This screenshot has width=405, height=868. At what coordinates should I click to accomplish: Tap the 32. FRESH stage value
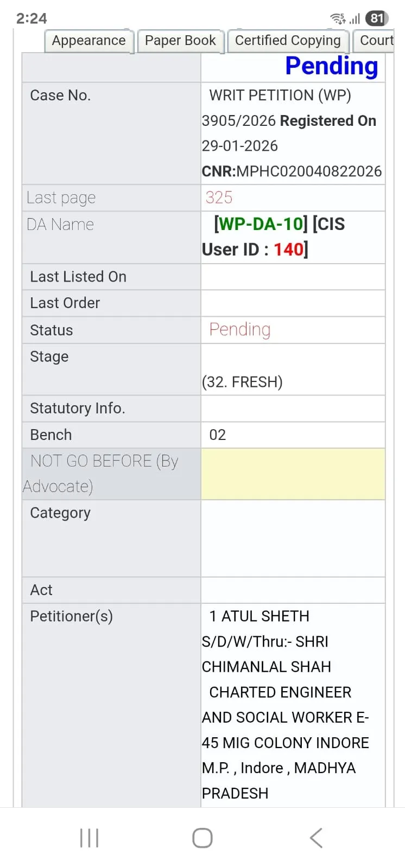coord(242,382)
